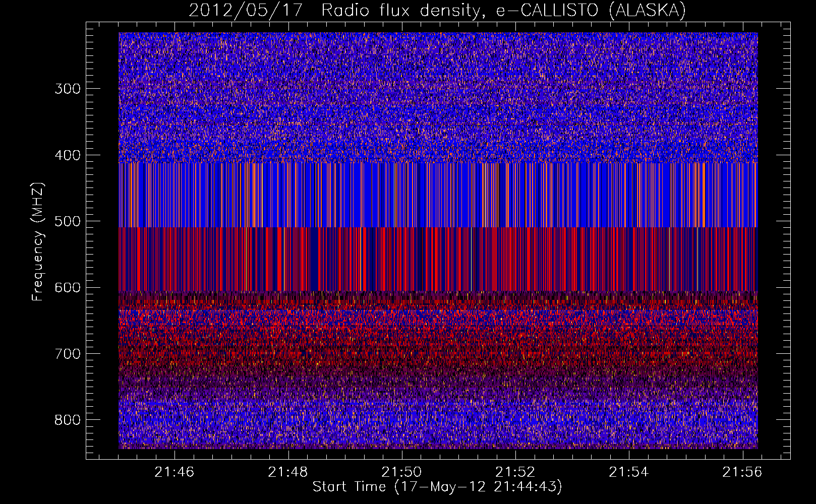Click the "Frequency (MHZ)" axis label

tap(37, 242)
